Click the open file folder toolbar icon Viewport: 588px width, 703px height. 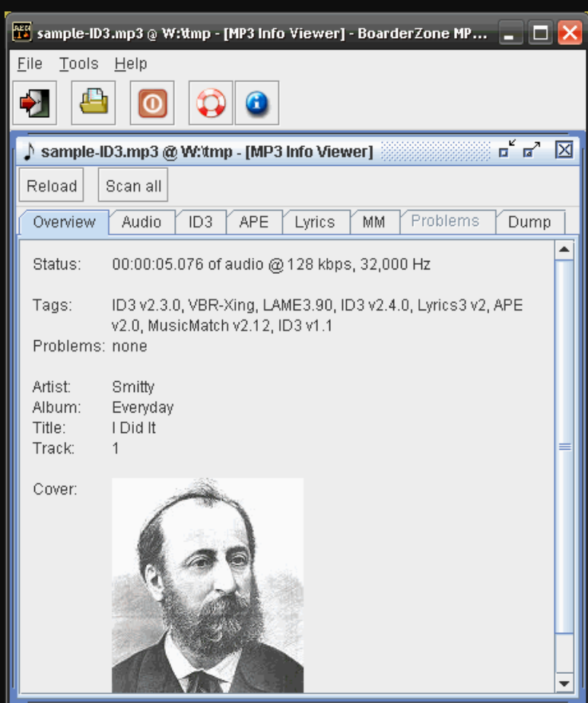point(94,103)
